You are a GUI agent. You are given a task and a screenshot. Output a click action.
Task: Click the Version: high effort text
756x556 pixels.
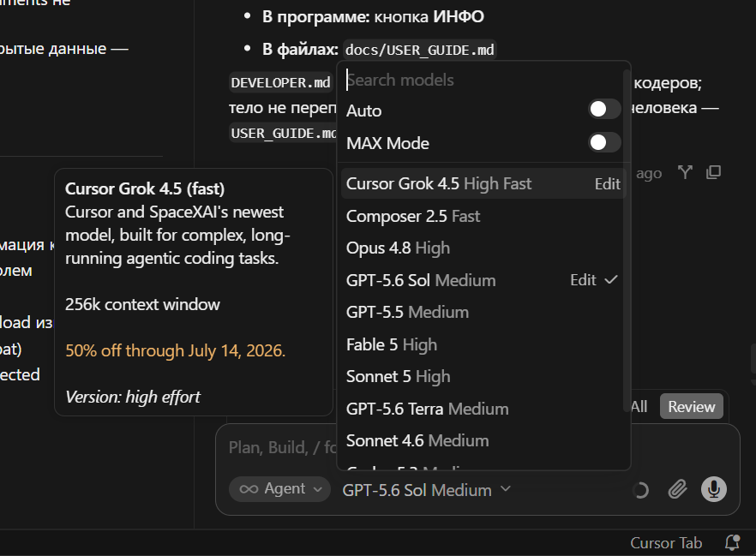point(133,397)
